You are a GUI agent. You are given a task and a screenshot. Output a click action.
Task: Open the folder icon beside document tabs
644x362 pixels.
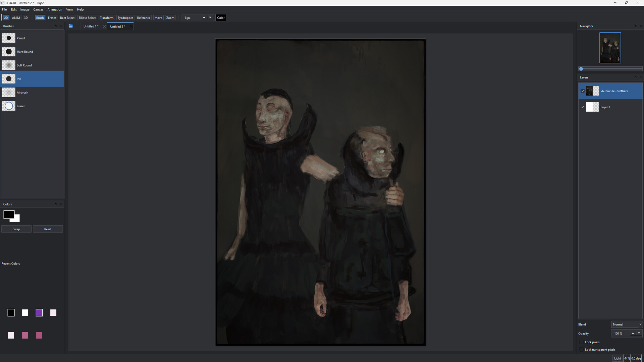[x=71, y=26]
